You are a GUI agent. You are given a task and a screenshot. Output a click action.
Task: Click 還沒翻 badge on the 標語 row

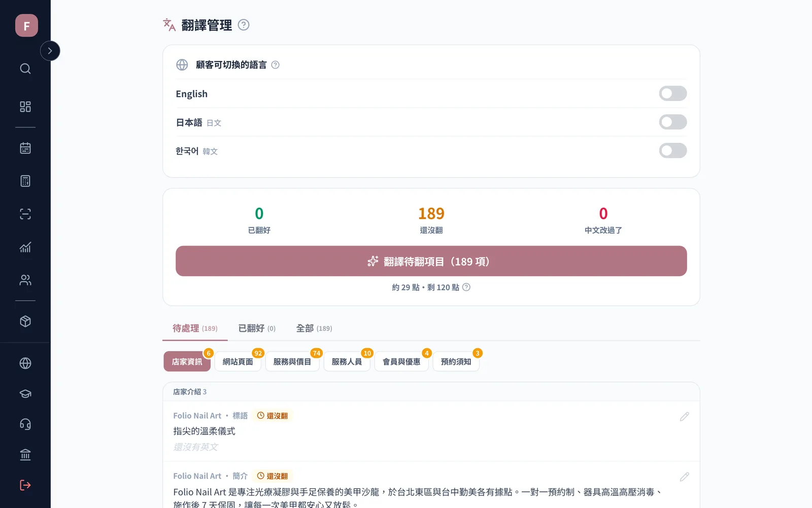273,416
